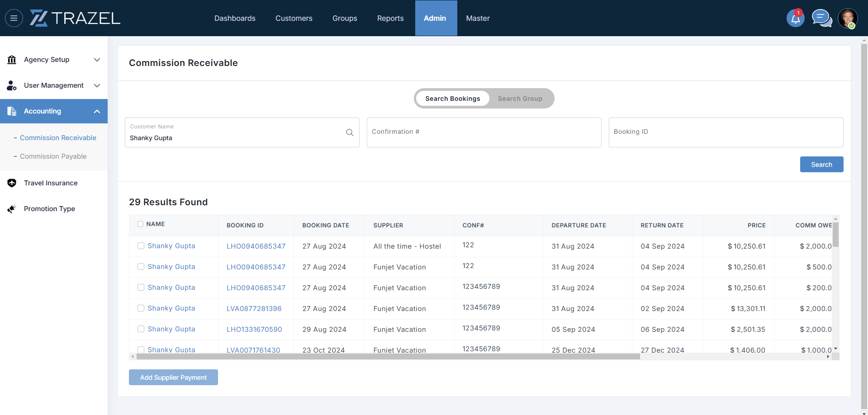Screen dimensions: 868x415
Task: Click the Customer Name search magnifier icon
Action: tap(350, 132)
